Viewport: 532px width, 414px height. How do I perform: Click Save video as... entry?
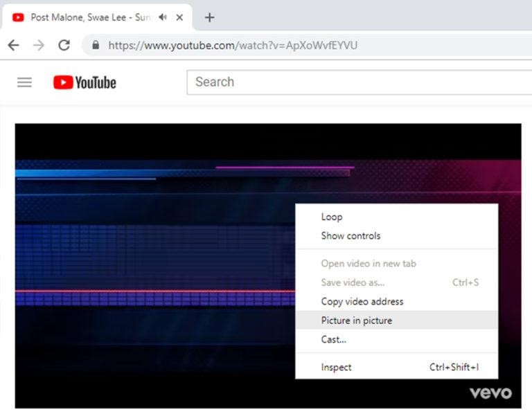pos(397,282)
